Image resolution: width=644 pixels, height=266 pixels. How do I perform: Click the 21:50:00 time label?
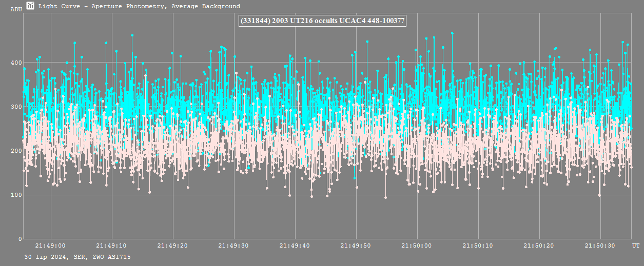pos(417,246)
